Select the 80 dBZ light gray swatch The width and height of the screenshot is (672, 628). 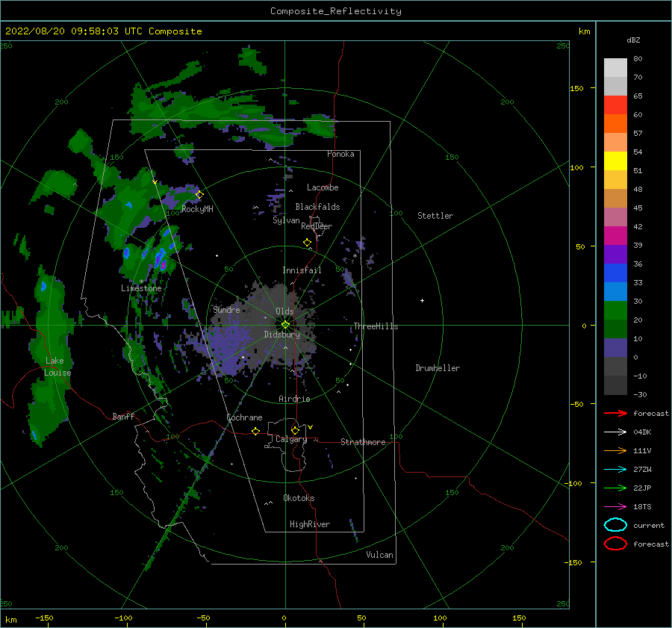click(615, 67)
